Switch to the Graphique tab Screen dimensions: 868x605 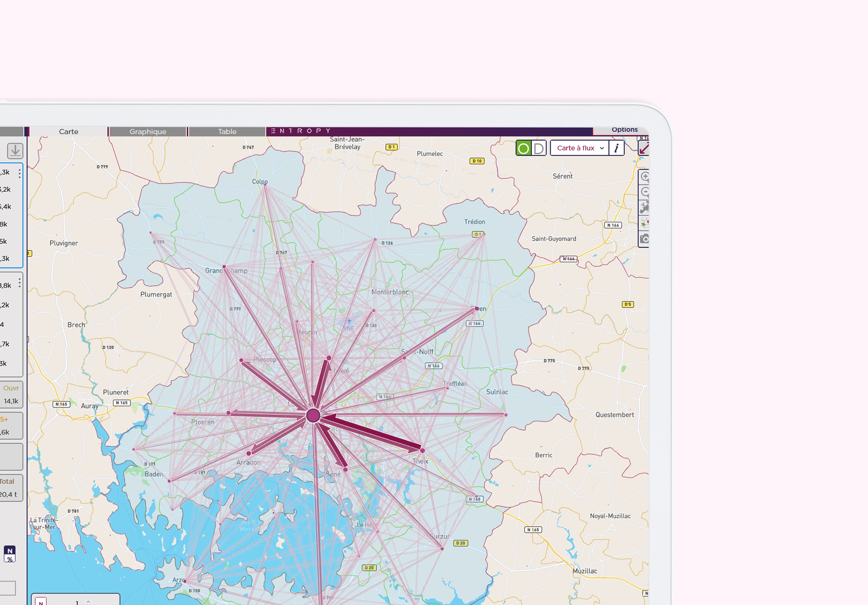pyautogui.click(x=148, y=131)
